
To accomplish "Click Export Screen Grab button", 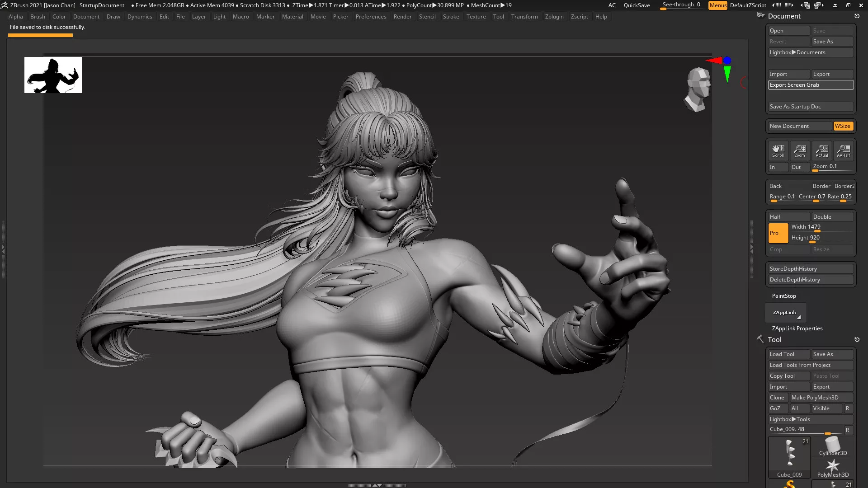I will pyautogui.click(x=811, y=85).
